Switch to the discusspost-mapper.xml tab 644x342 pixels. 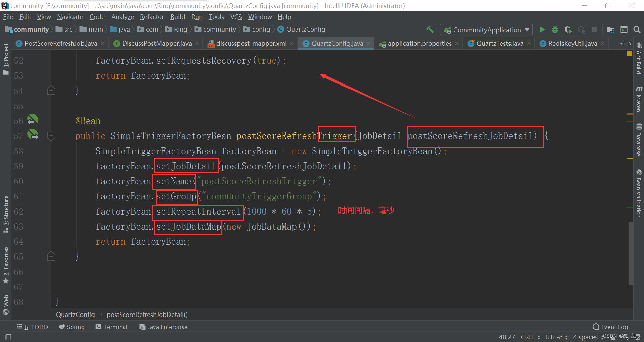(251, 43)
